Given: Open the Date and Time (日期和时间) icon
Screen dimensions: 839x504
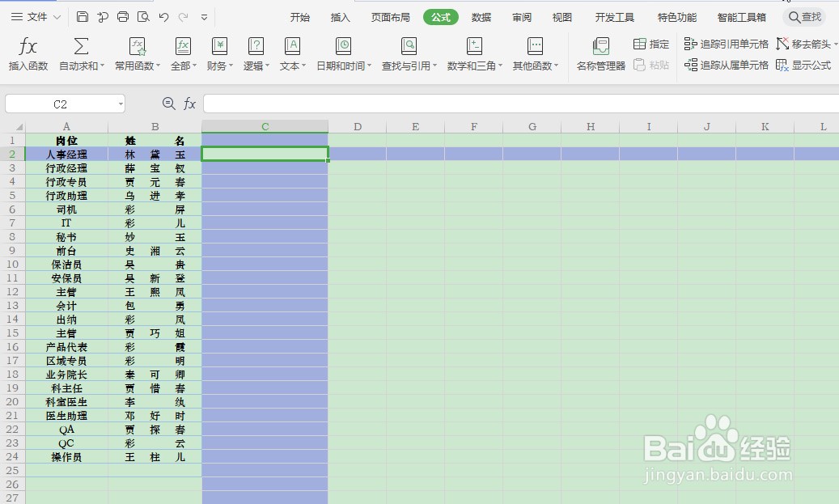Looking at the screenshot, I should (x=343, y=47).
